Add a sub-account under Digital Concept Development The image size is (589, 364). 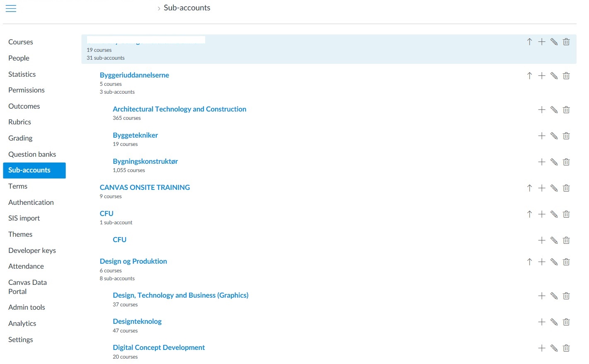click(541, 348)
